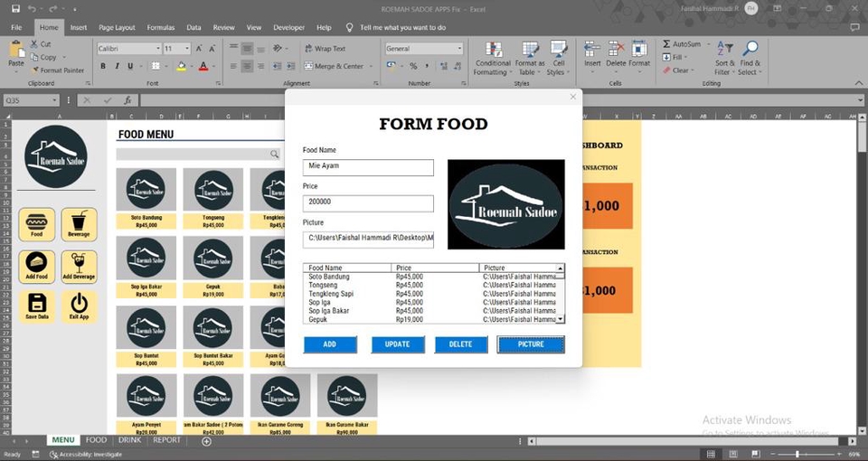This screenshot has height=461, width=868.
Task: Click the Copy icon in the ribbon
Action: coord(33,57)
